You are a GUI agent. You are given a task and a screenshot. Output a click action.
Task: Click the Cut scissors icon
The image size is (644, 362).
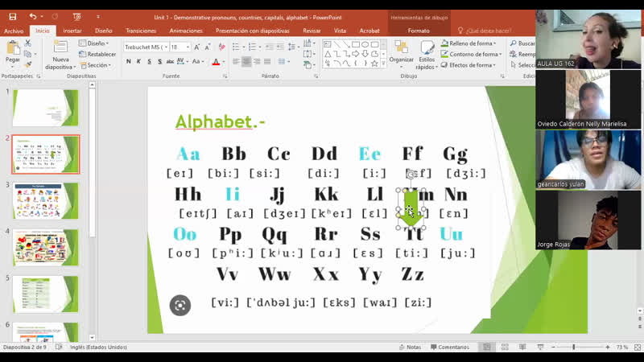(x=28, y=43)
